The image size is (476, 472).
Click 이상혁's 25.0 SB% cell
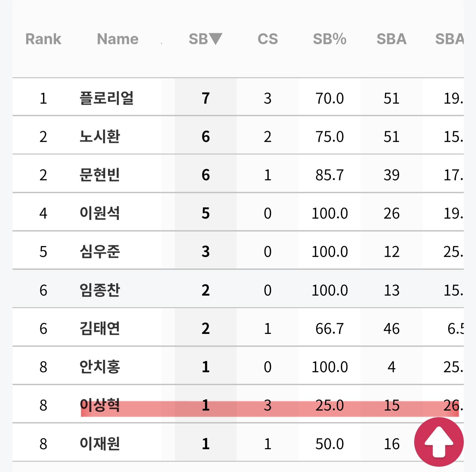330,405
